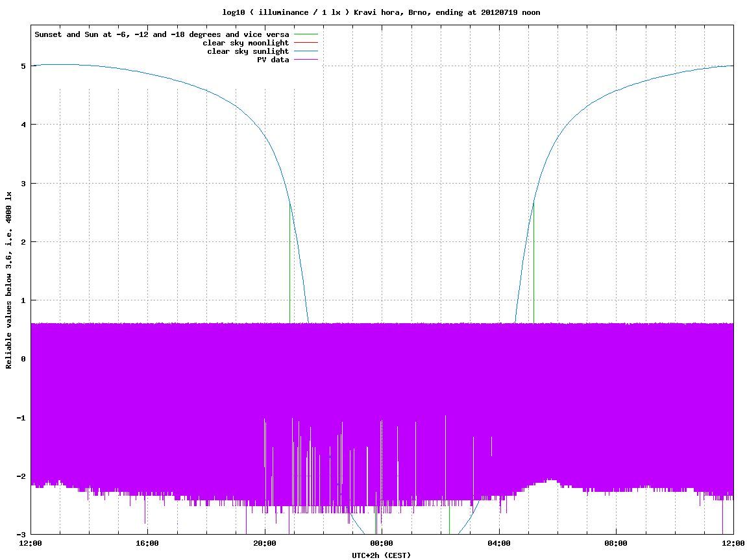The height and width of the screenshot is (560, 747).
Task: Click the legend entry 'Sunset and Sun at -6, -12 and -18 degrees and vice versa'
Action: coord(162,34)
